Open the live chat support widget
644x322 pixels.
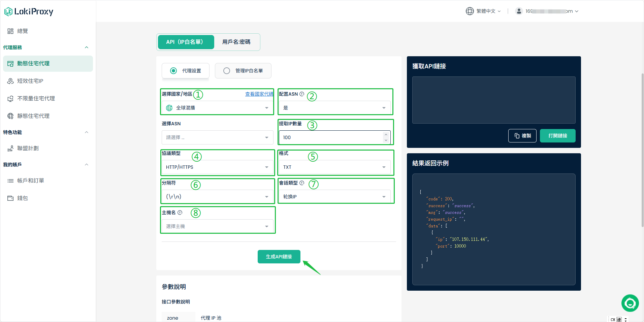coord(630,303)
